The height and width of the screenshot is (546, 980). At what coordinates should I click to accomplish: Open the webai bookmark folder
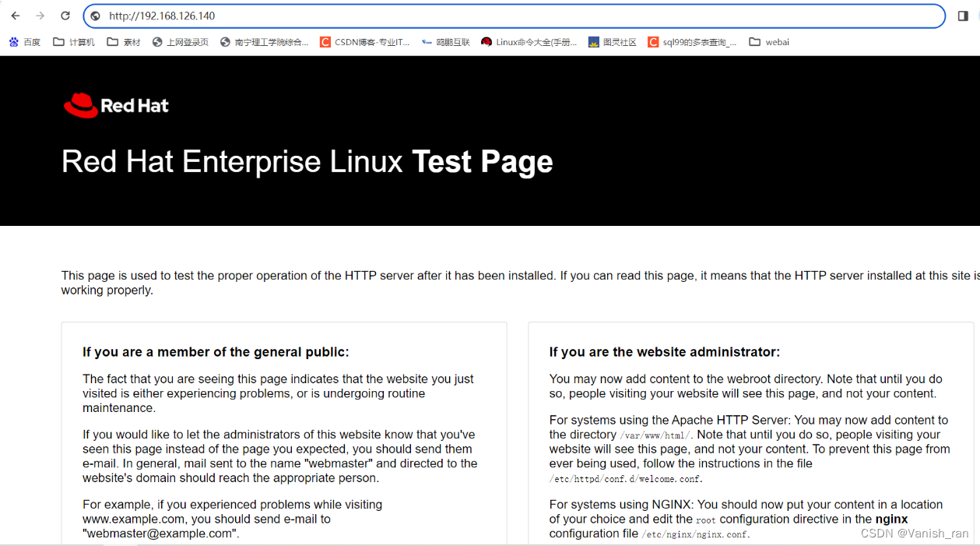769,42
